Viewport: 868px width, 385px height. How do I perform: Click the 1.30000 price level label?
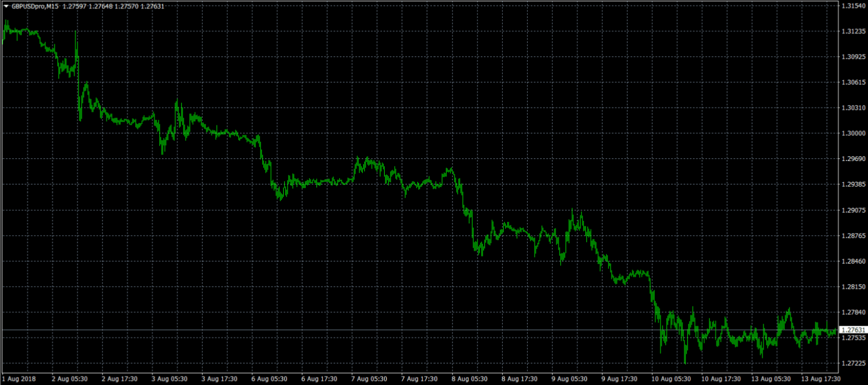point(854,134)
